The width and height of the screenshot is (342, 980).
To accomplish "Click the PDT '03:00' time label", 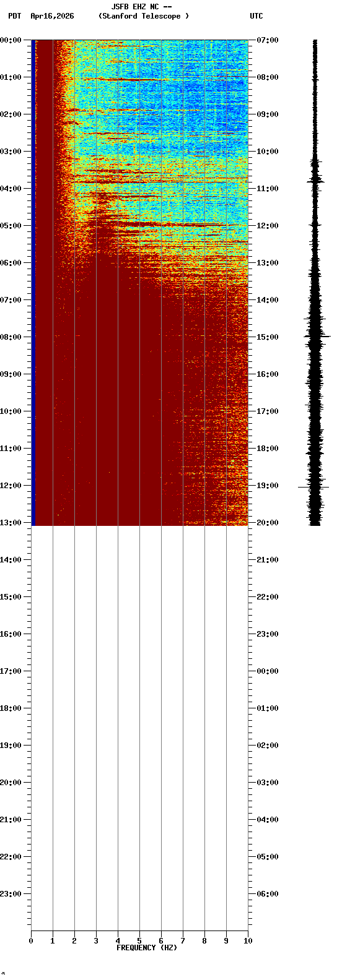I will 11,152.
